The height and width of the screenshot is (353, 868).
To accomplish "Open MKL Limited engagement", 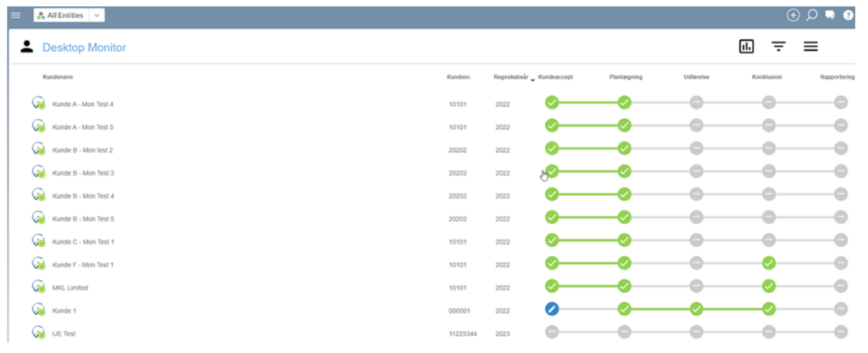I will (71, 288).
